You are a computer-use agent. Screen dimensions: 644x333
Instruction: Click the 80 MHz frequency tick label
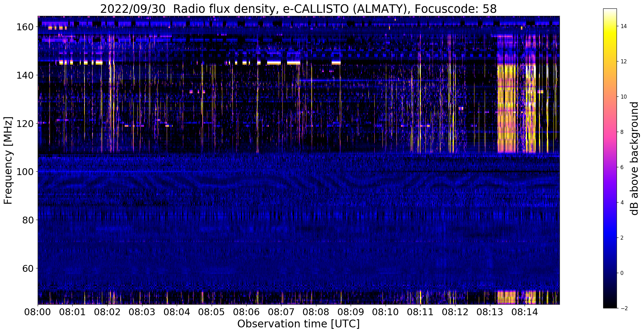pos(28,220)
